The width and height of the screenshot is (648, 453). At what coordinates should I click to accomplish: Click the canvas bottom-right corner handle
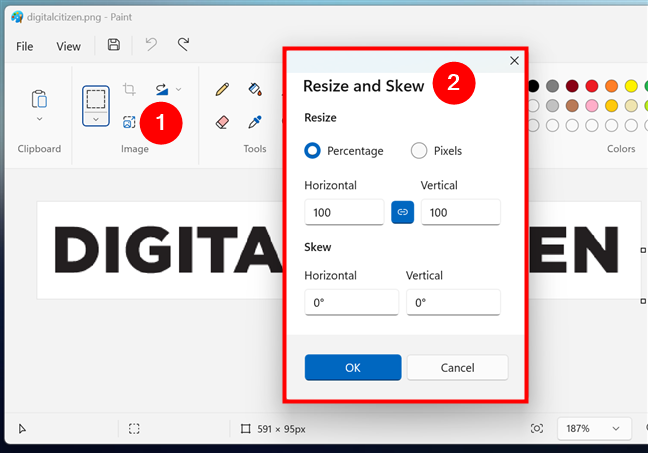[643, 301]
